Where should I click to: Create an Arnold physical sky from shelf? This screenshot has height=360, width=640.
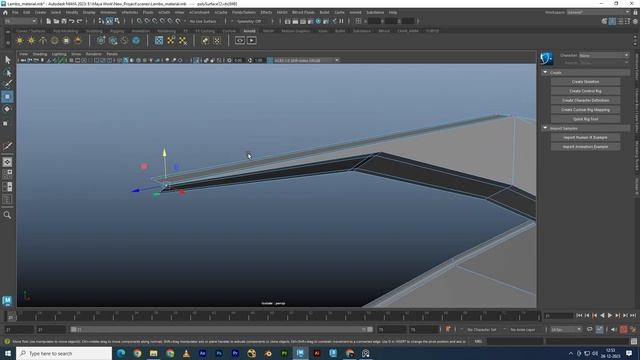(78, 40)
